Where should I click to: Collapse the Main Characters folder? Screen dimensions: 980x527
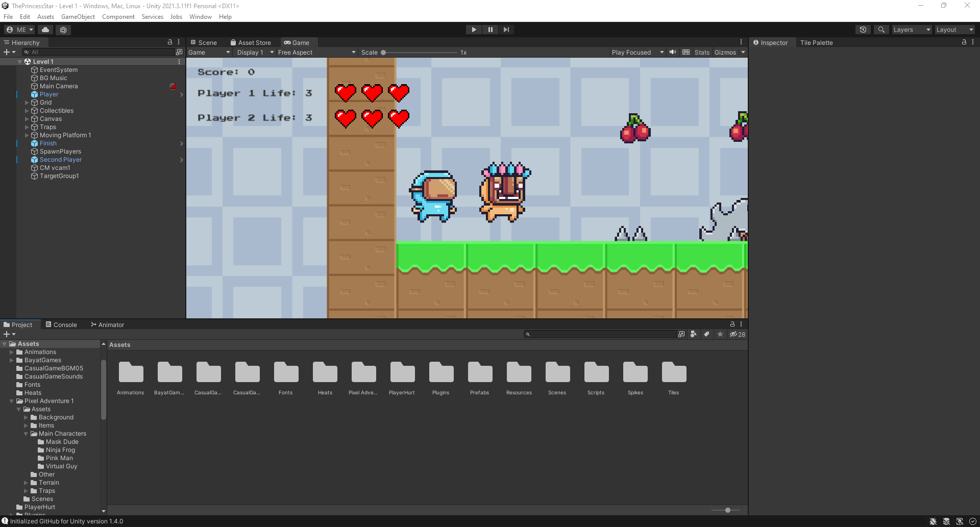tap(26, 434)
